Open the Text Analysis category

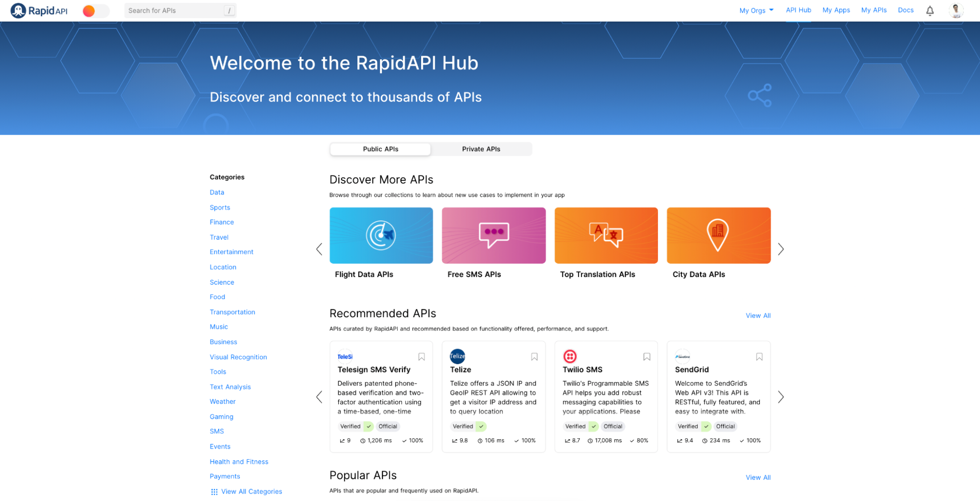point(230,387)
